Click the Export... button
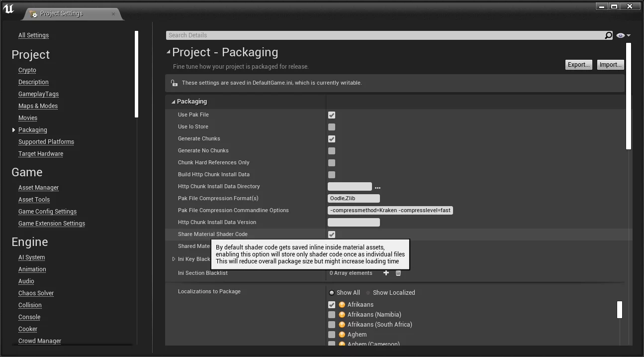The image size is (644, 357). (579, 65)
